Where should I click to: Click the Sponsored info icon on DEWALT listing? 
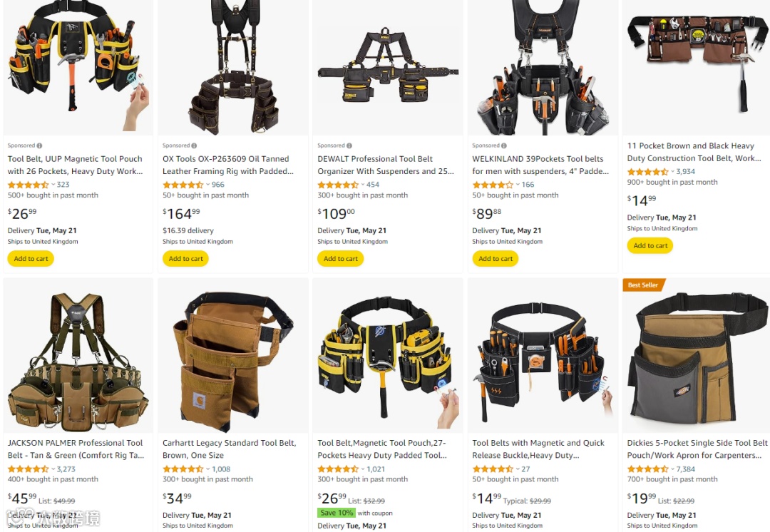point(349,145)
